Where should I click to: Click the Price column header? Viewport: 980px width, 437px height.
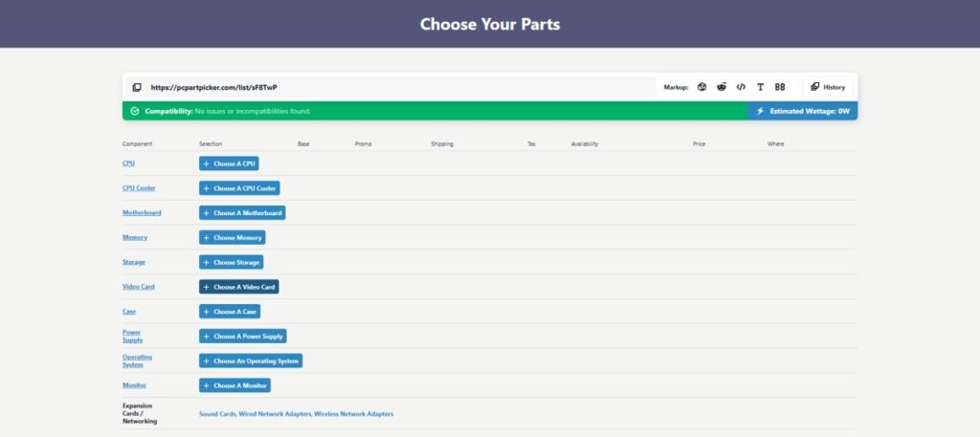click(x=699, y=144)
